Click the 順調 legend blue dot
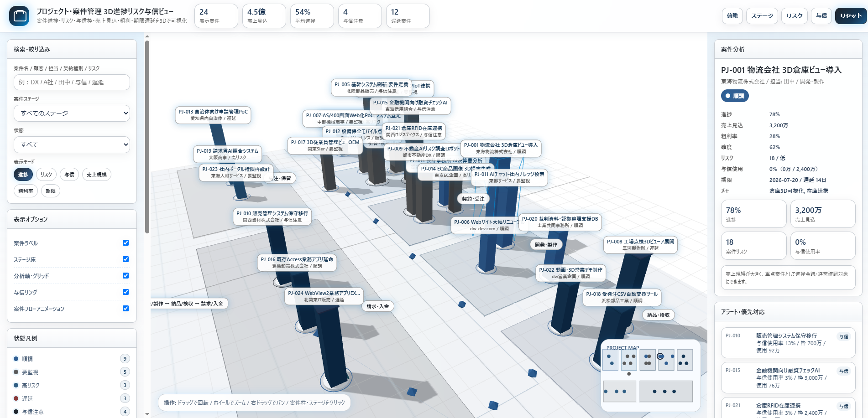This screenshot has height=418, width=868. tap(16, 359)
